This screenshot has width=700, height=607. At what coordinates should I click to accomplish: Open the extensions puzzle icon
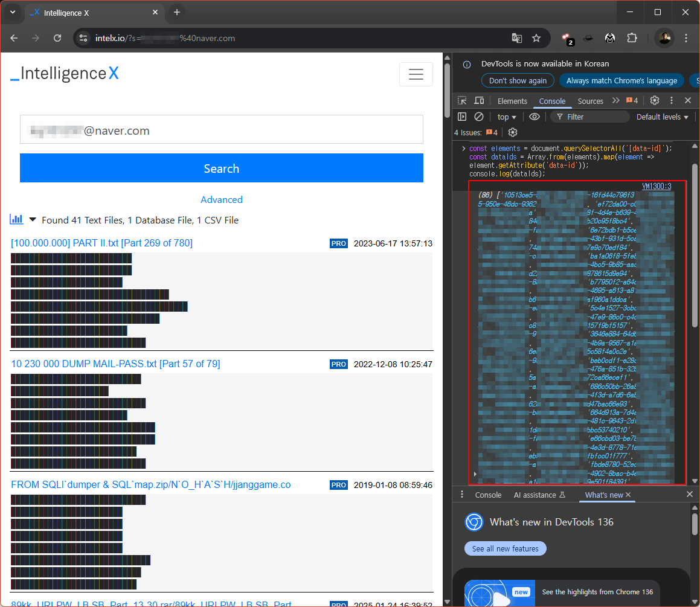point(632,39)
